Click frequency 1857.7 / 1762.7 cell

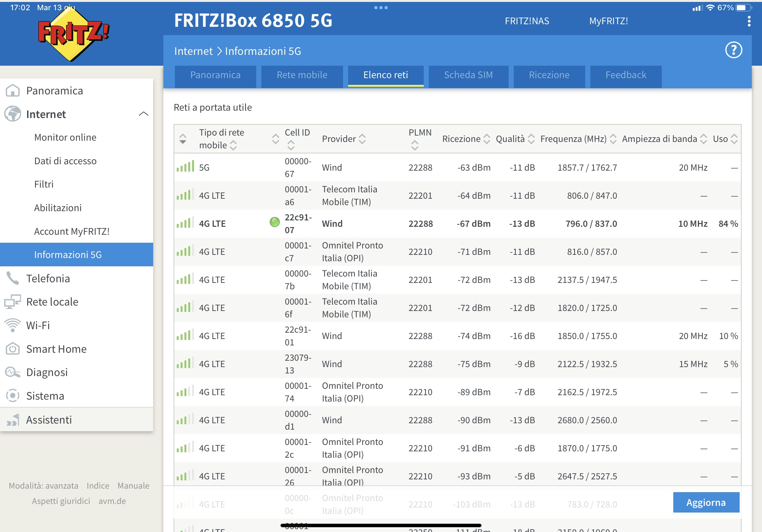[587, 167]
